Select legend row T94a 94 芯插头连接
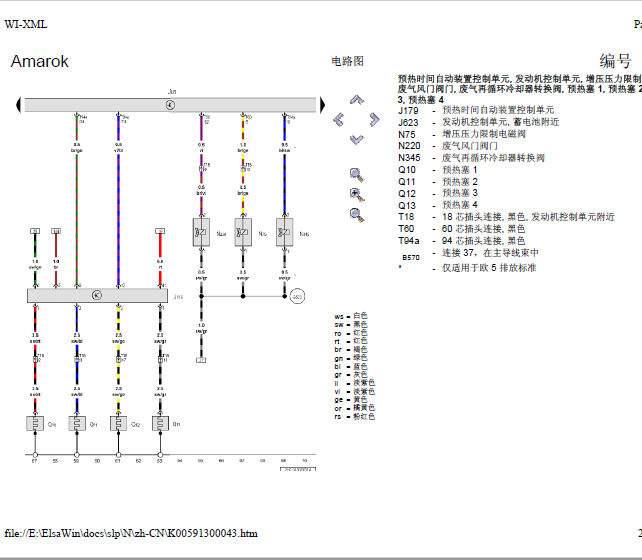The height and width of the screenshot is (560, 642). coord(461,241)
